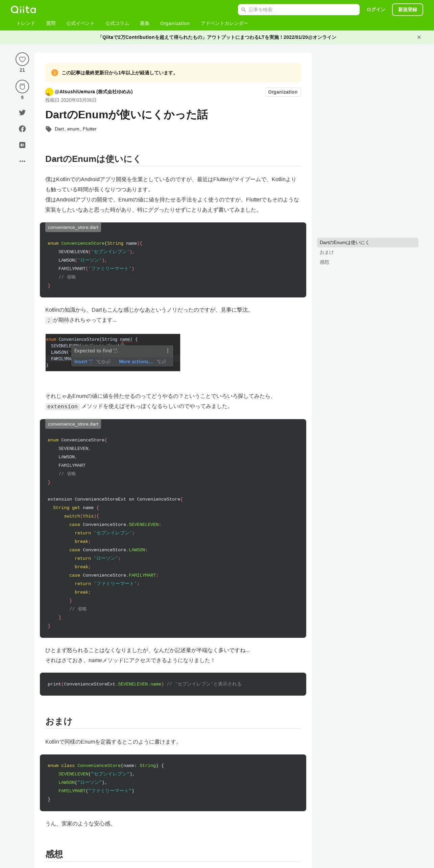
Task: Click the print(ConvenienceStoreExt code line
Action: tap(145, 684)
